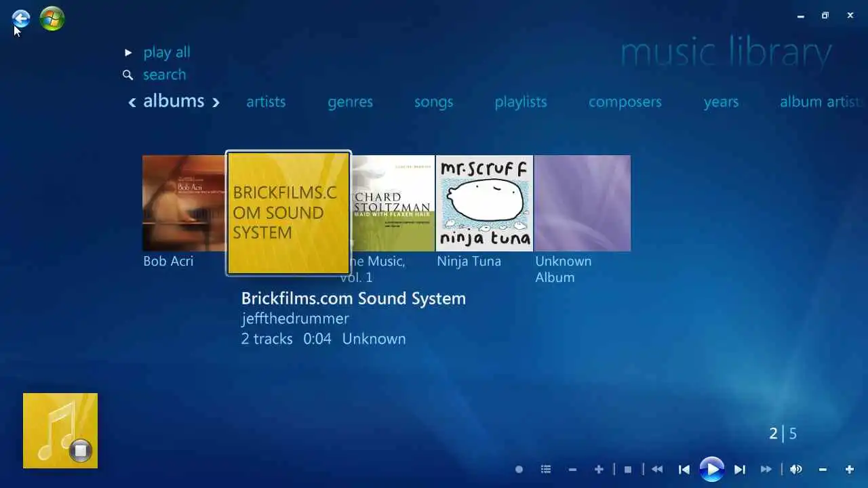Image resolution: width=868 pixels, height=488 pixels.
Task: Click the back arrow button
Action: pos(21,18)
